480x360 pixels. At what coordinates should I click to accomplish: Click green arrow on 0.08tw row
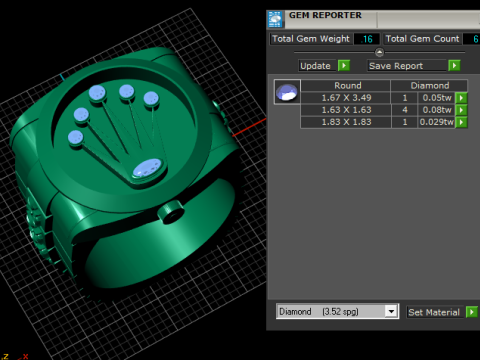click(461, 110)
